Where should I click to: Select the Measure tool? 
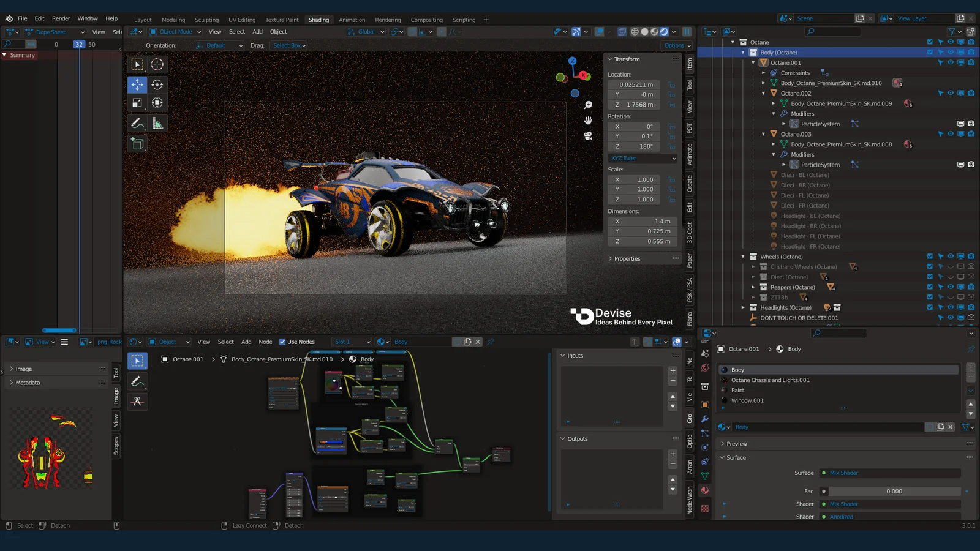157,124
